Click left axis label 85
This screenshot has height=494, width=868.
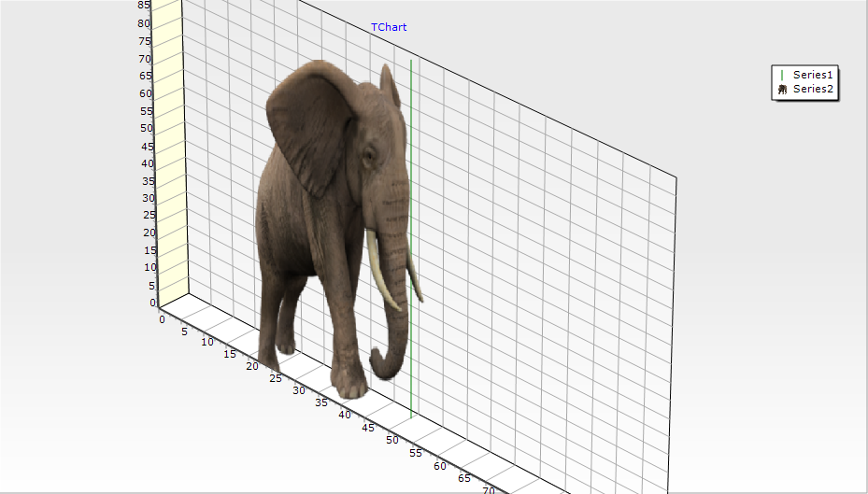pyautogui.click(x=143, y=5)
